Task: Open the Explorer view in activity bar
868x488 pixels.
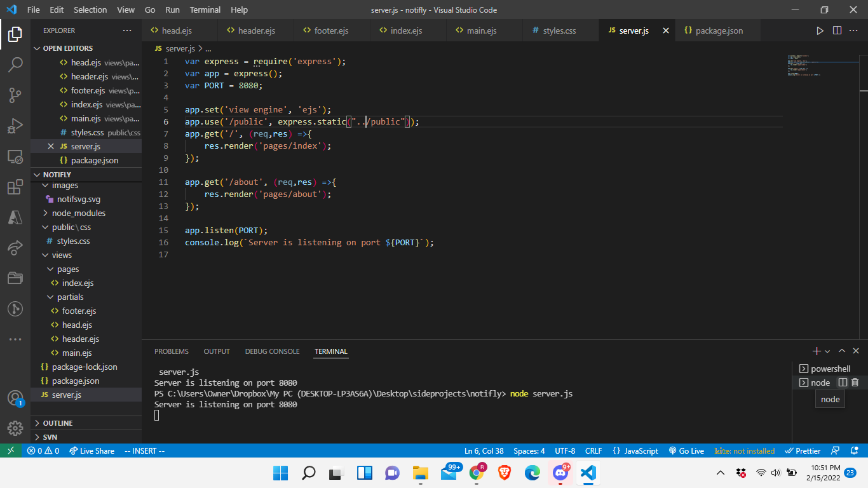Action: click(x=15, y=34)
